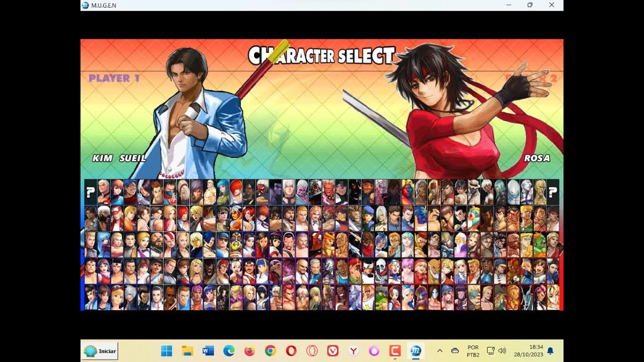Open Microsoft Edge from the taskbar

click(x=229, y=351)
